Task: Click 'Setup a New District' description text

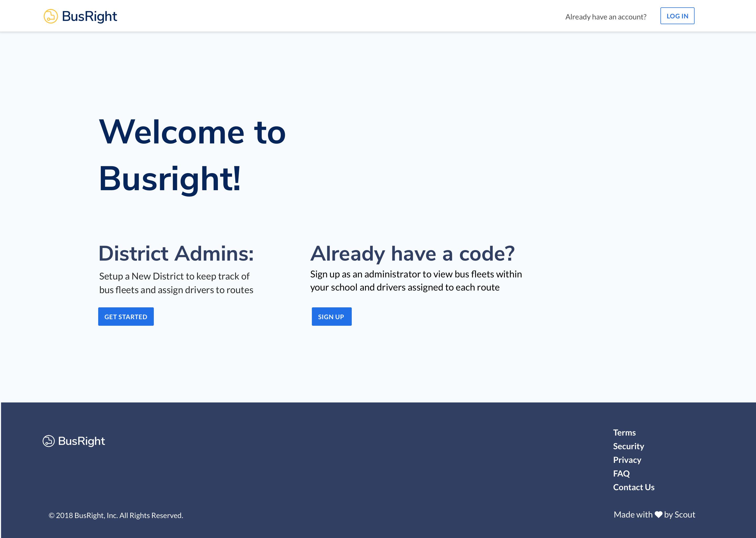Action: point(176,283)
